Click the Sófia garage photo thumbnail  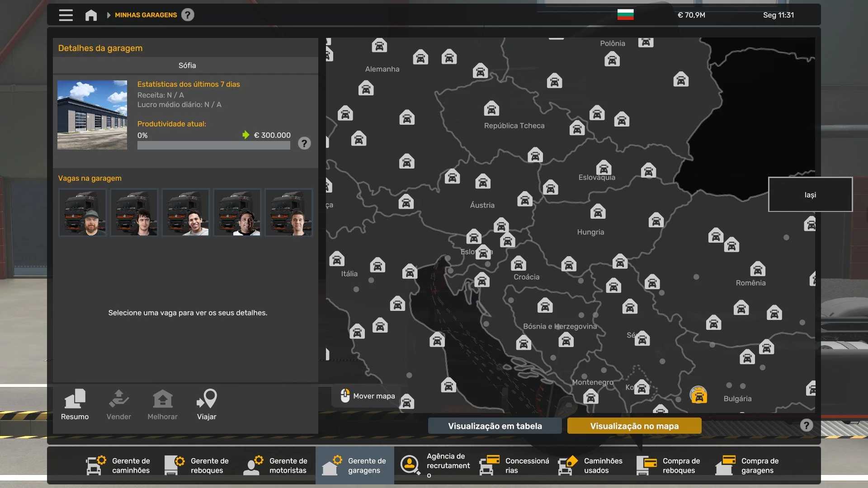(x=92, y=115)
